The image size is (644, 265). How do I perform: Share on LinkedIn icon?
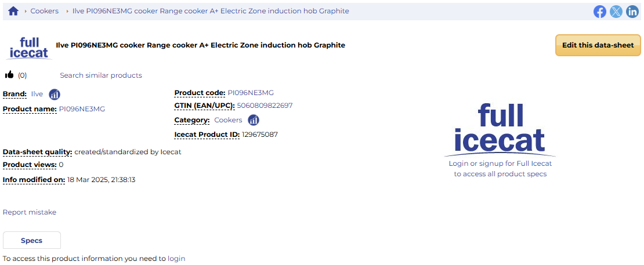632,12
